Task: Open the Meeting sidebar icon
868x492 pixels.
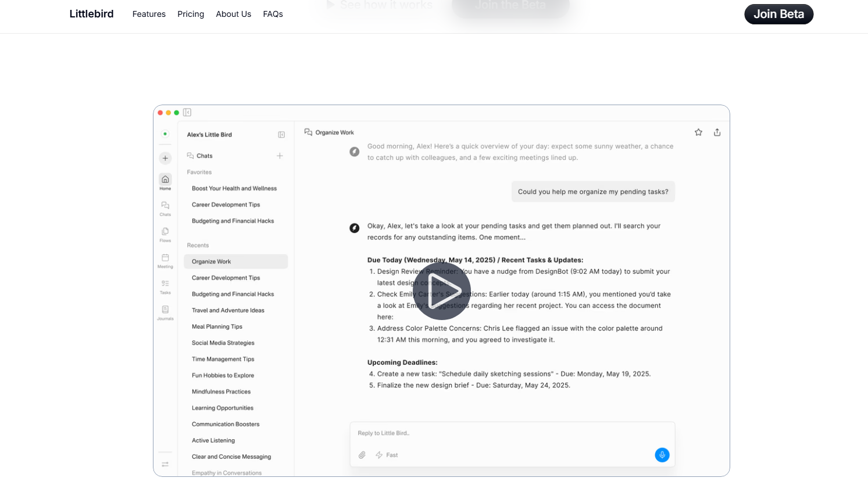Action: point(165,260)
